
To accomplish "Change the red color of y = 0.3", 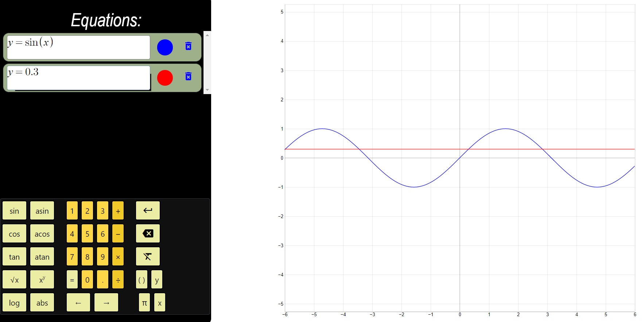I will click(x=165, y=78).
